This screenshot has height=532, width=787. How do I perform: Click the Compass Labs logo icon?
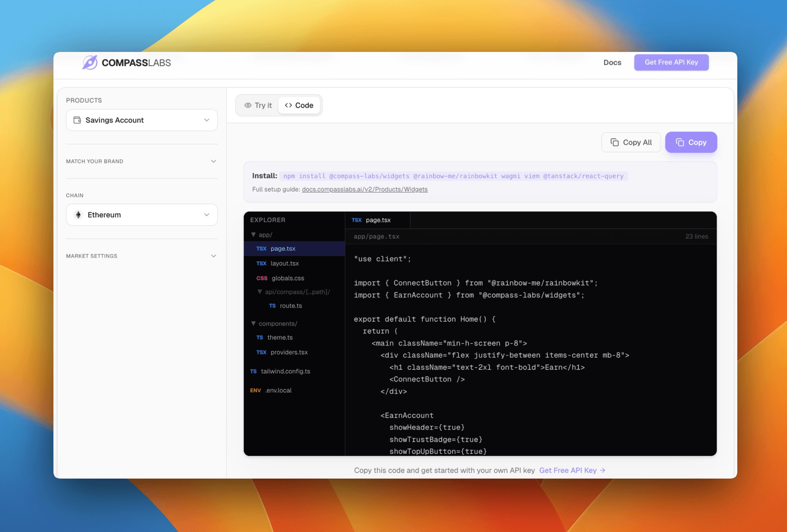coord(90,62)
